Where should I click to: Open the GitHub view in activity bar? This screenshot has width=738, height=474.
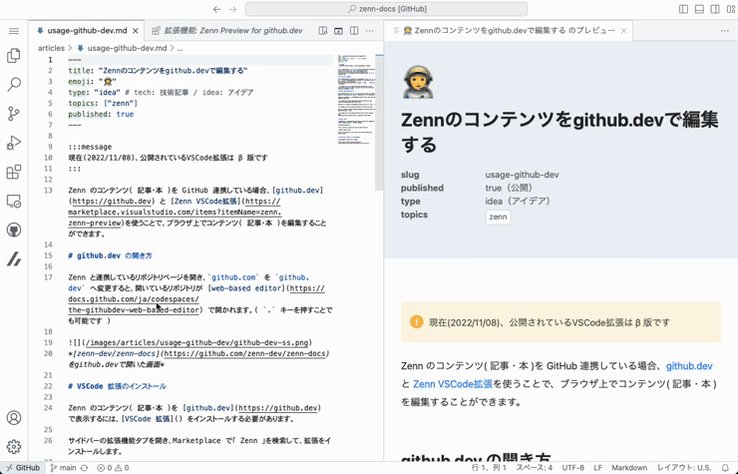coord(14,230)
